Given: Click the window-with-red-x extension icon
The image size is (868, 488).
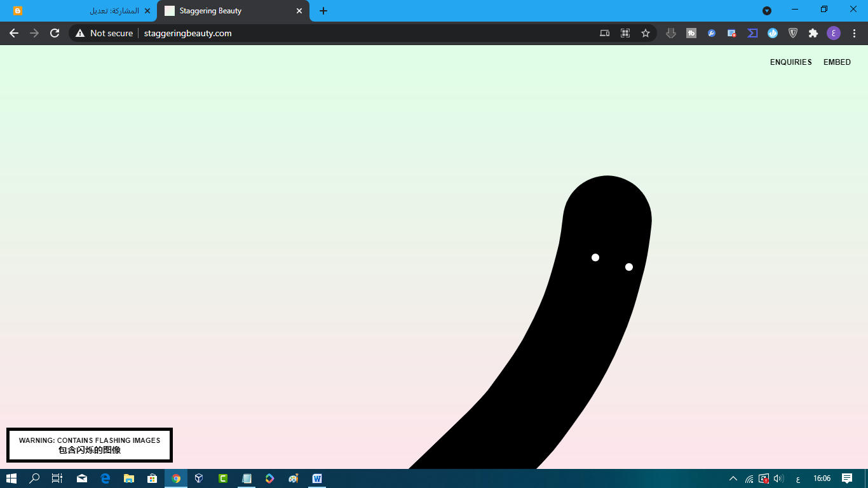Looking at the screenshot, I should coord(732,33).
